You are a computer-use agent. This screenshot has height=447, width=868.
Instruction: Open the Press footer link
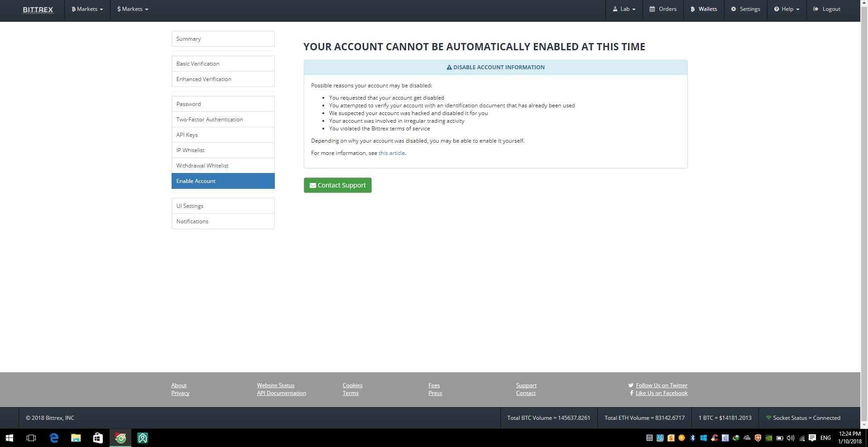pyautogui.click(x=435, y=393)
